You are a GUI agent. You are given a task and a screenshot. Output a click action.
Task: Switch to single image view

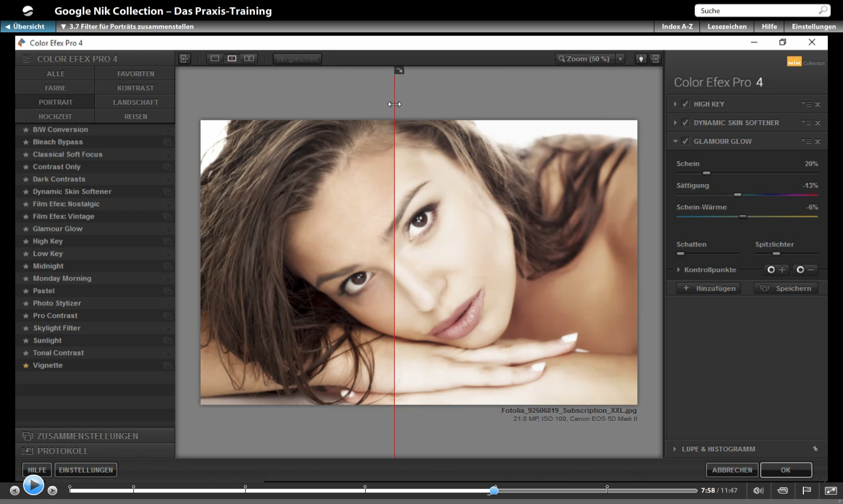pyautogui.click(x=215, y=59)
